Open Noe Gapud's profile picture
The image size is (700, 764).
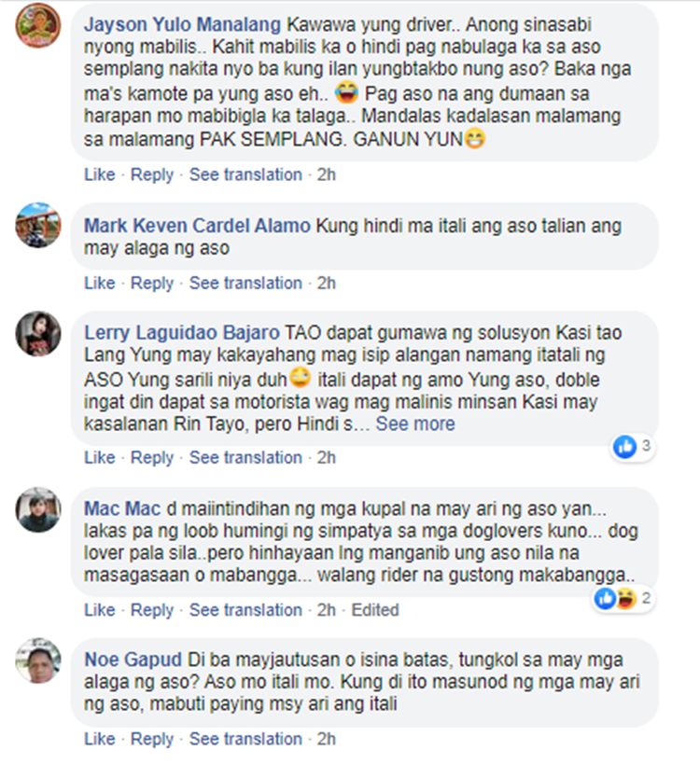[x=38, y=660]
